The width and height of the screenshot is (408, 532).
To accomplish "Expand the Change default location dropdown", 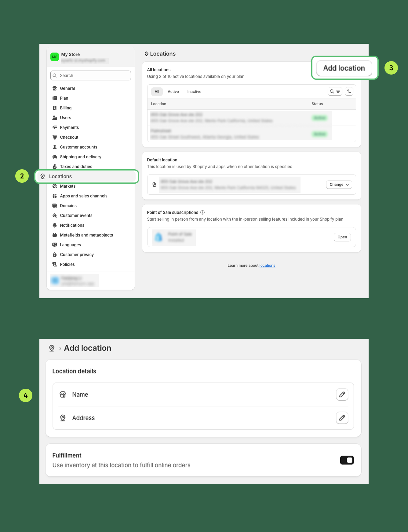I will click(339, 185).
